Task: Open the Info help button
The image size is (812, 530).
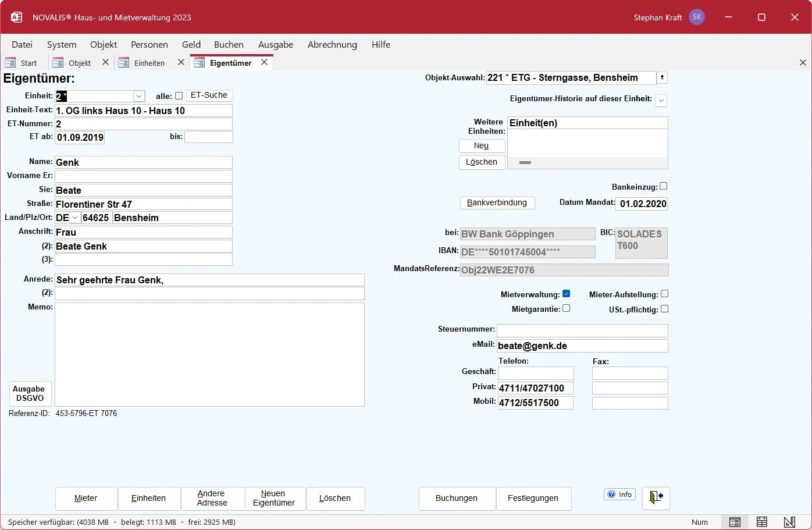Action: click(x=619, y=495)
